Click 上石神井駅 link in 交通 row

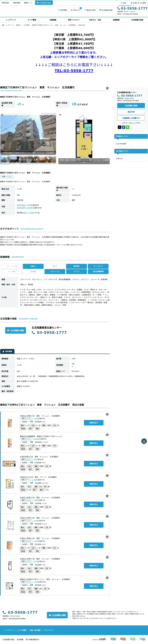[x=30, y=208]
